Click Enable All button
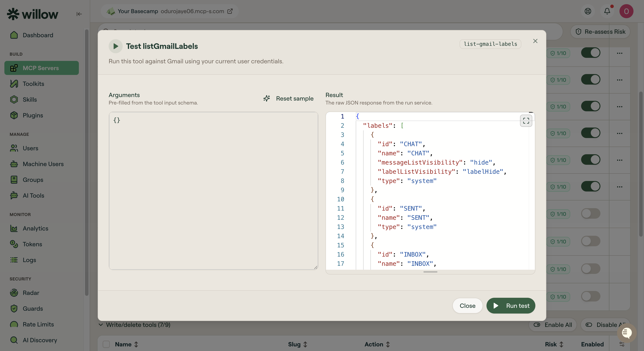The width and height of the screenshot is (644, 351). 553,325
